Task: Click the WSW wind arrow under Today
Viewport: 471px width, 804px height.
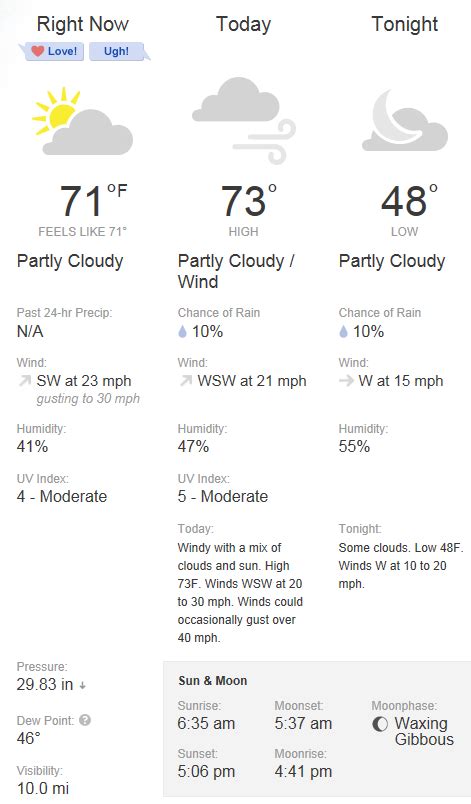Action: 186,381
